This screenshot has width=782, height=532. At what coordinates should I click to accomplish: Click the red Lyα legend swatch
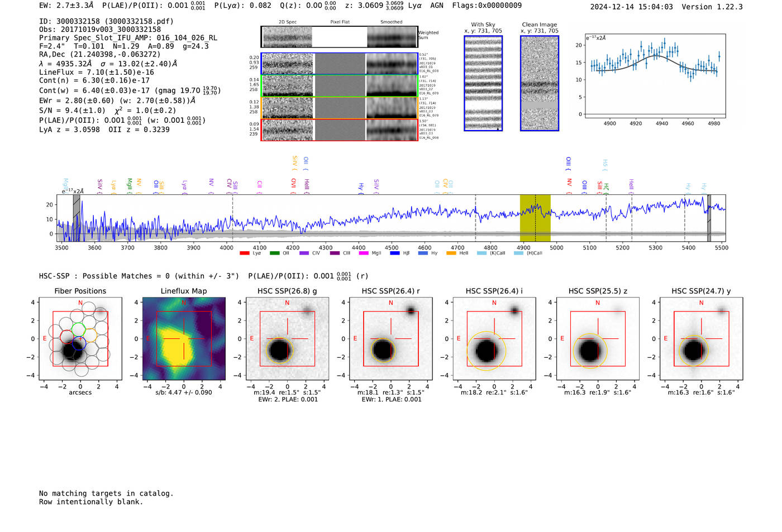tap(244, 253)
